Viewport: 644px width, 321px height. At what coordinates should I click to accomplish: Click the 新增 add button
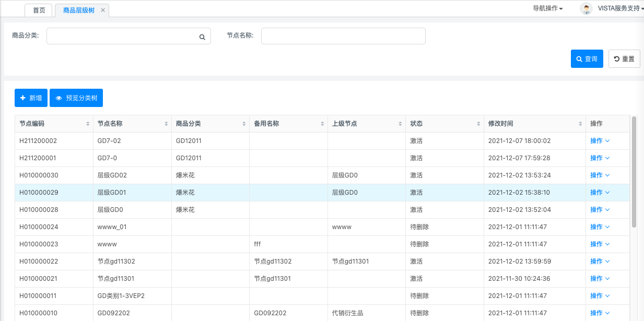click(x=31, y=98)
